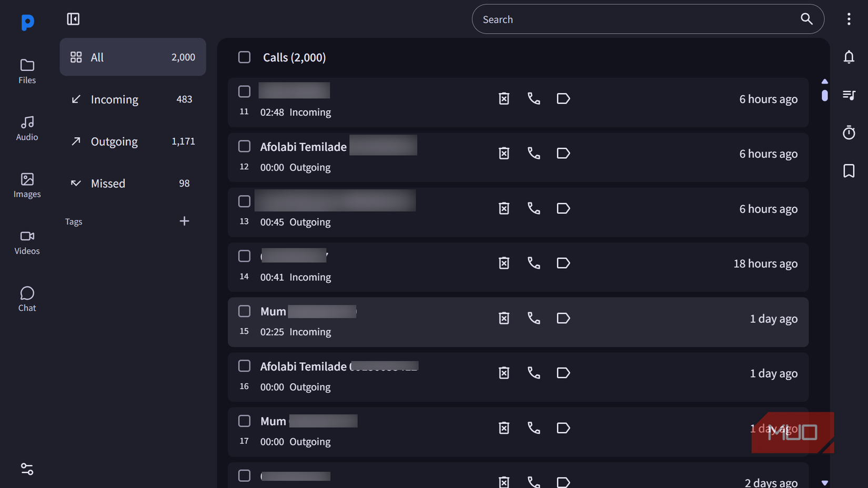
Task: Filter by Outgoing calls
Action: [133, 141]
